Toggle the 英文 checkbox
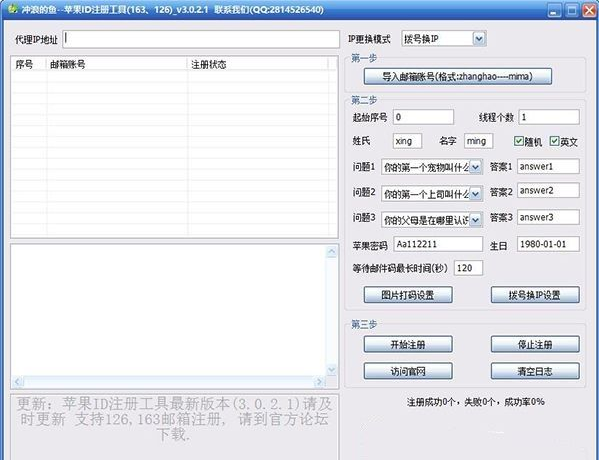Viewport: 599px width, 460px height. point(554,141)
